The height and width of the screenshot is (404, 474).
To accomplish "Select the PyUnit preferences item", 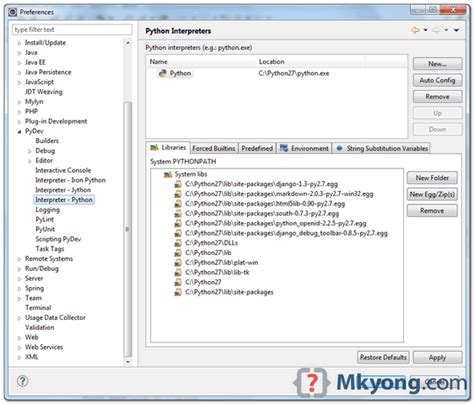I will click(x=45, y=229).
